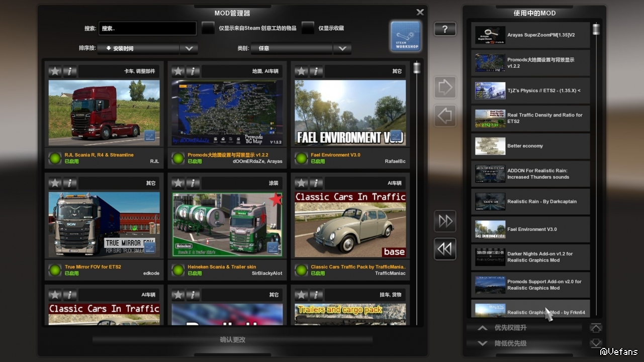Select Darker Nights Add-on v1.2 active mod
This screenshot has height=362, width=644.
(530, 257)
